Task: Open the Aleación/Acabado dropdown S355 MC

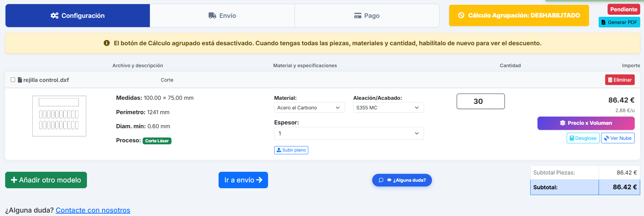Action: click(x=388, y=108)
